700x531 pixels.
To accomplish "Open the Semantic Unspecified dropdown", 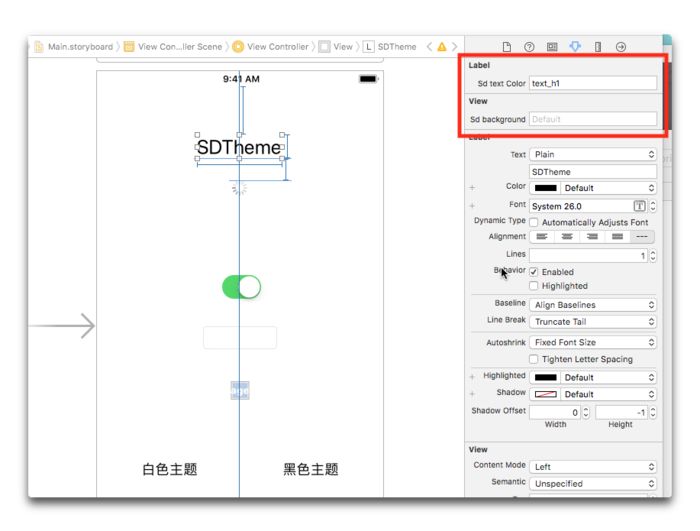I will tap(593, 484).
